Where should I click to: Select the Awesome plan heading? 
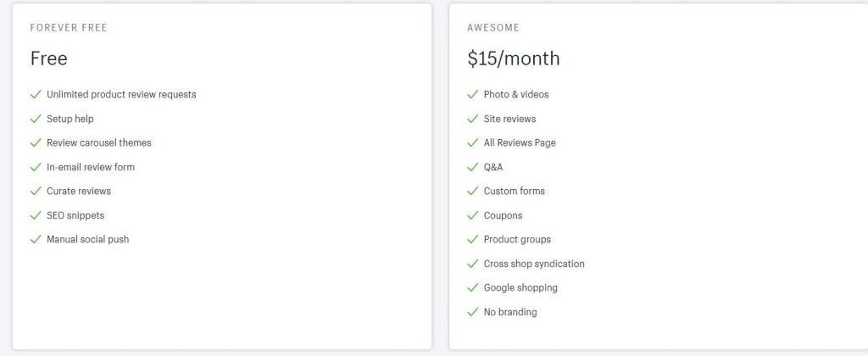pos(493,28)
